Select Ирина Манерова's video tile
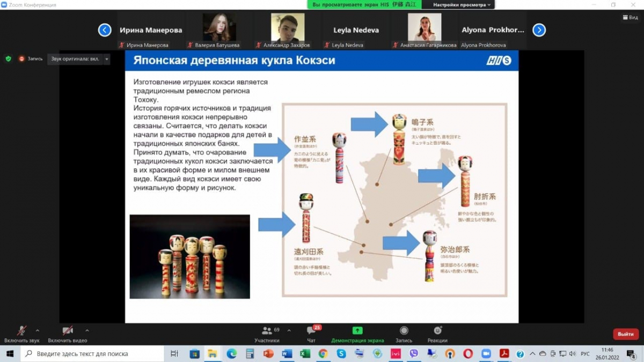The image size is (644, 362). (151, 31)
